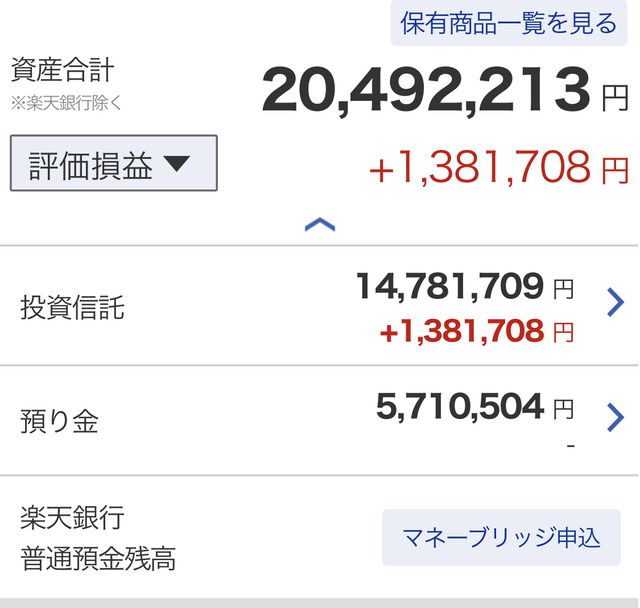This screenshot has height=608, width=640.
Task: Click the red total gain +1,381,708 beside 評価損益
Action: [480, 169]
